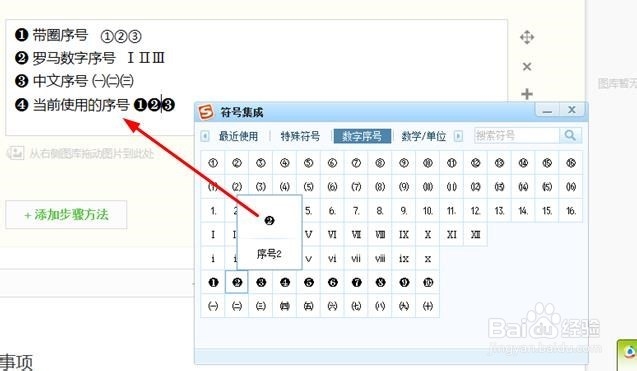Click the plus icon beside the editor
The image size is (637, 371).
(527, 94)
